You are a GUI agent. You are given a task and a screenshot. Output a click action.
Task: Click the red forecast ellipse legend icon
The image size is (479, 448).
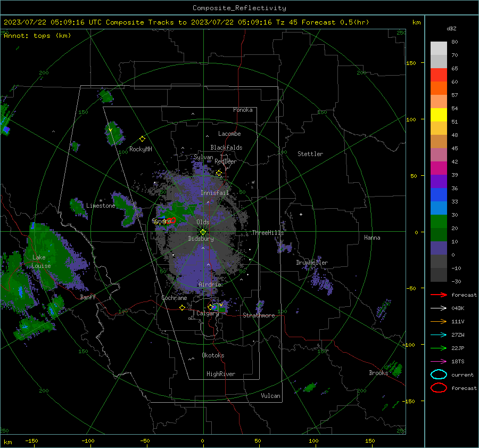439,388
